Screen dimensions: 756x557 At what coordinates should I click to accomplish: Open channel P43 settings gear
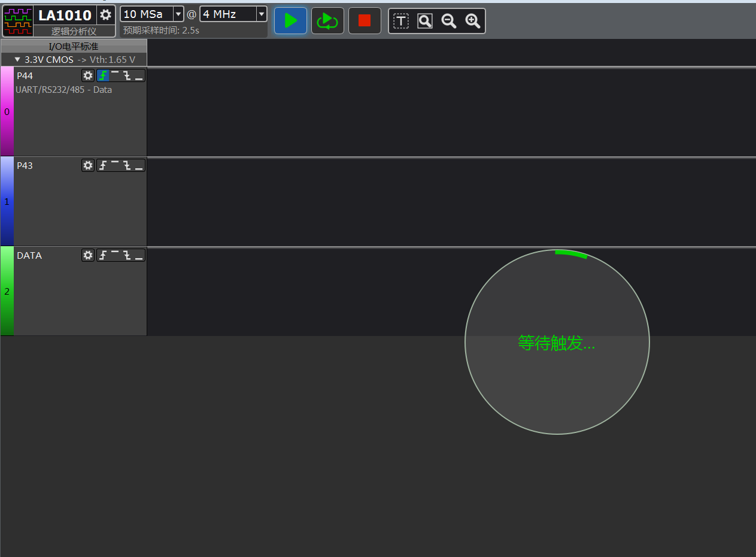[88, 165]
